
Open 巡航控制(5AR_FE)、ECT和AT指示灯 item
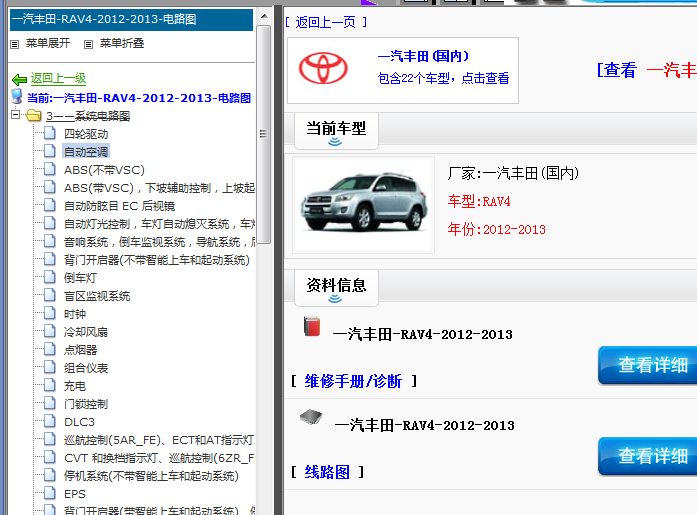(x=159, y=440)
